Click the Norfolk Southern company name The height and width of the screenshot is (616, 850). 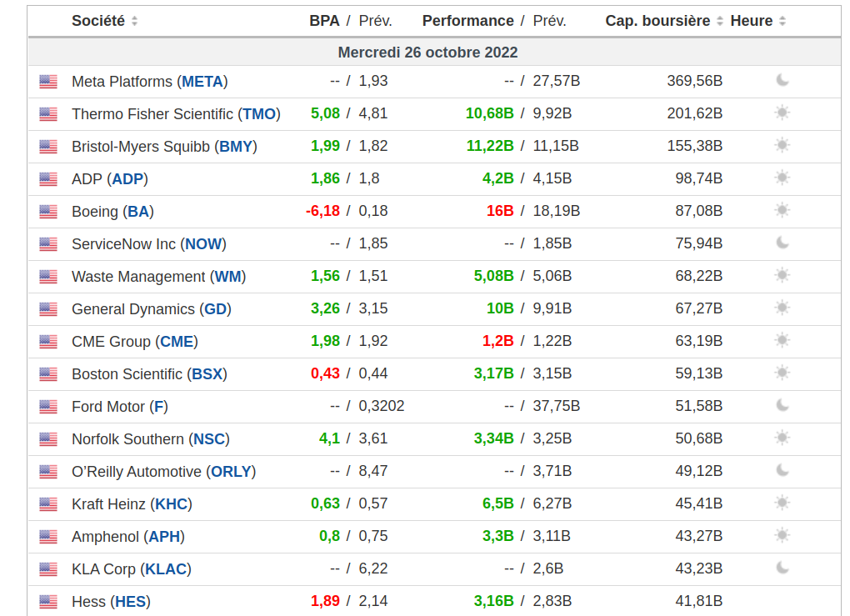click(127, 439)
